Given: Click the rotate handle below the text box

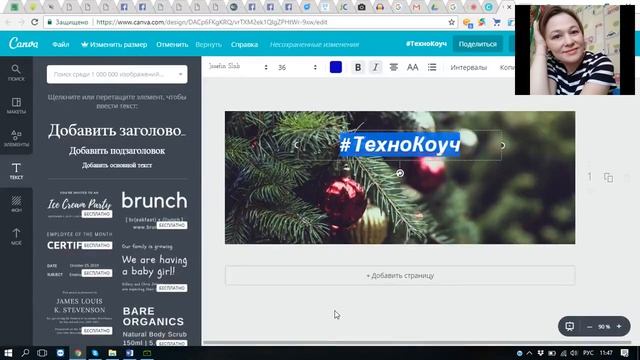Looking at the screenshot, I should click(400, 173).
